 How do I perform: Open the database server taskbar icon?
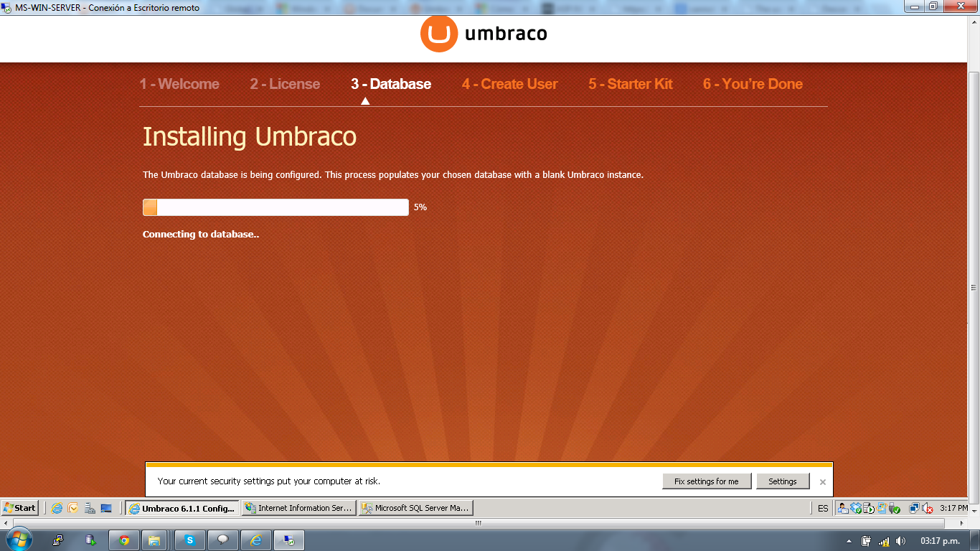[x=90, y=540]
